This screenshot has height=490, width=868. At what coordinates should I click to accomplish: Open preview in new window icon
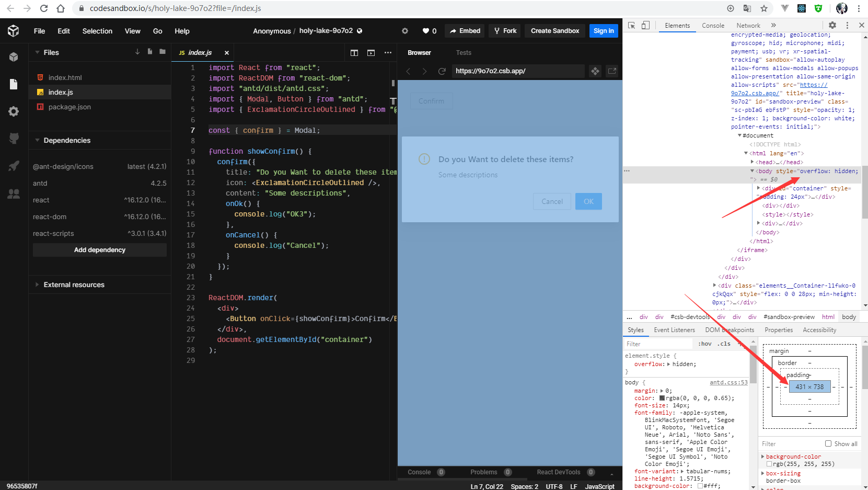tap(612, 71)
